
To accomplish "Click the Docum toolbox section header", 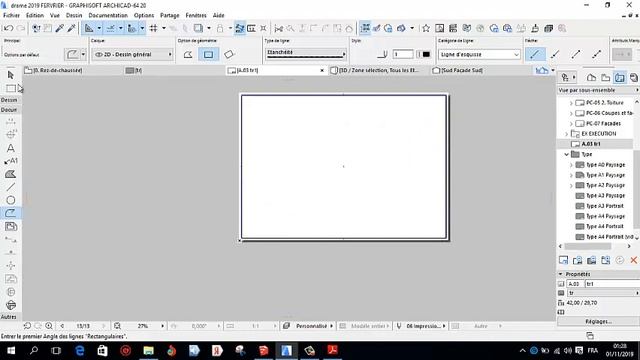I will [9, 110].
